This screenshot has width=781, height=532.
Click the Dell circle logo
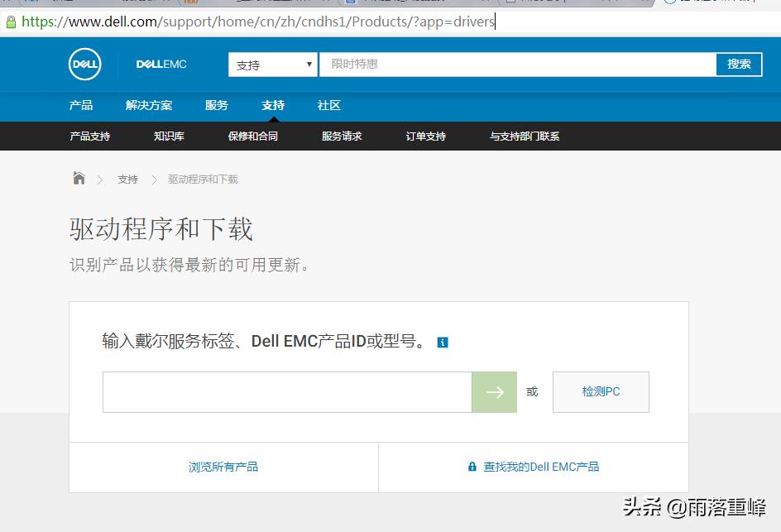[84, 65]
